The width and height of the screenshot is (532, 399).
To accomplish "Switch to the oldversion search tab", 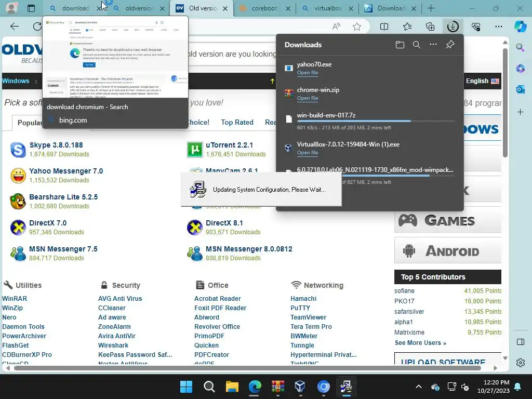I will tap(139, 8).
